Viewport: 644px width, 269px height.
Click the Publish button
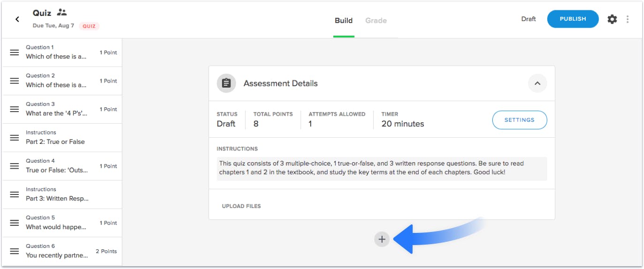[x=573, y=19]
